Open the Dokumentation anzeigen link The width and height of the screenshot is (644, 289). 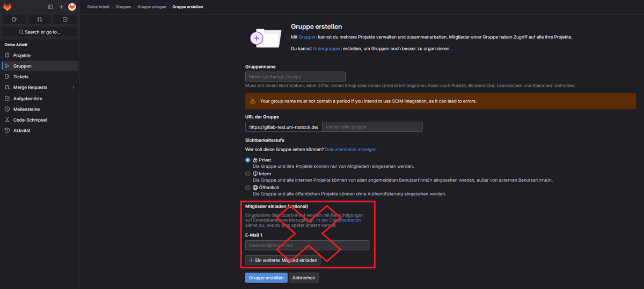coord(350,149)
